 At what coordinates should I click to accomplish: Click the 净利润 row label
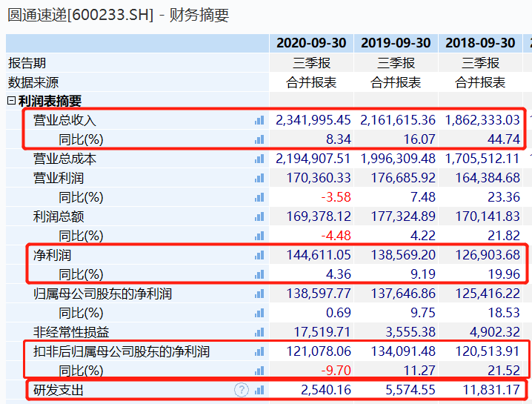pyautogui.click(x=50, y=255)
